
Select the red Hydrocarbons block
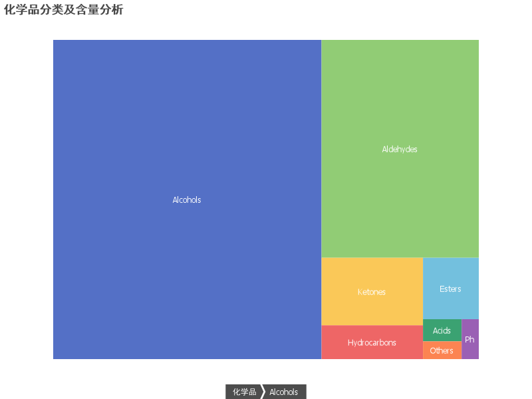(372, 342)
